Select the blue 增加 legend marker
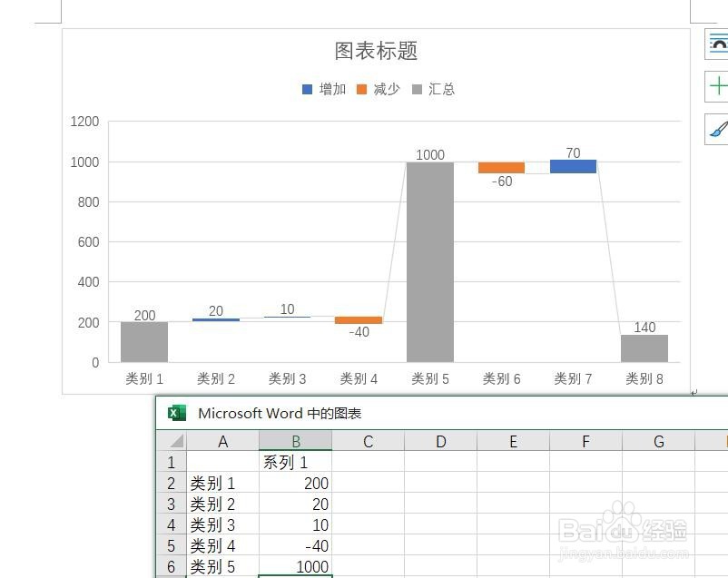 coord(308,89)
